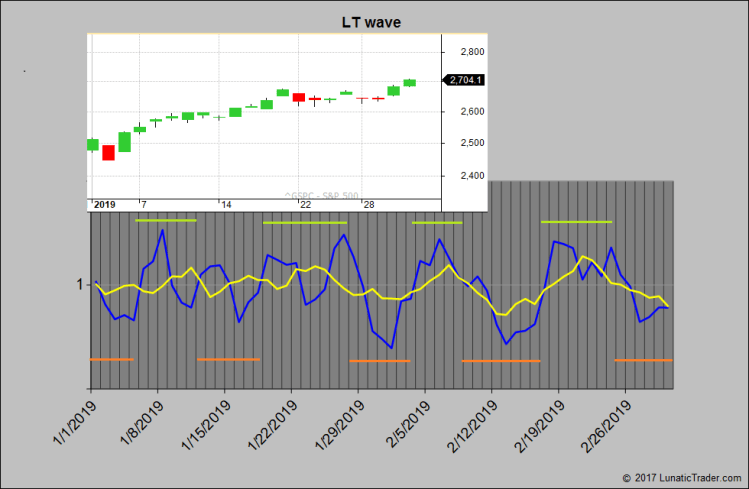The image size is (749, 489).
Task: Click the 2,704.1 current price tag
Action: tap(464, 80)
